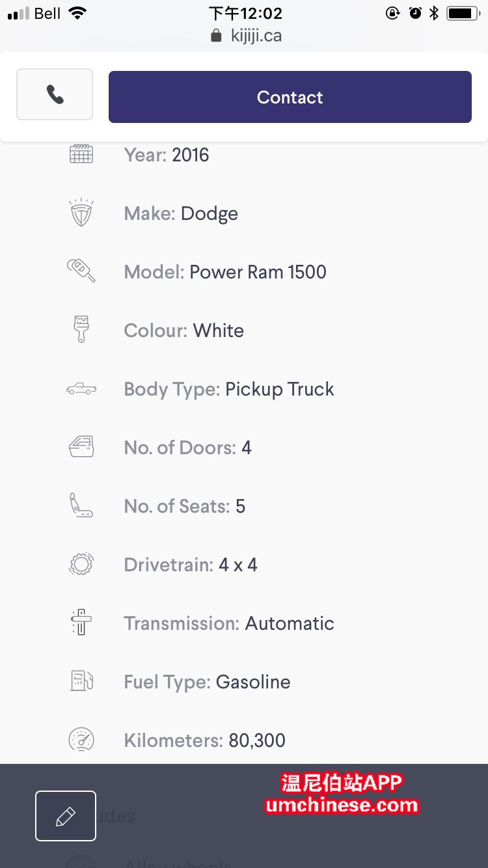Tap the car key icon beside Model

(81, 271)
